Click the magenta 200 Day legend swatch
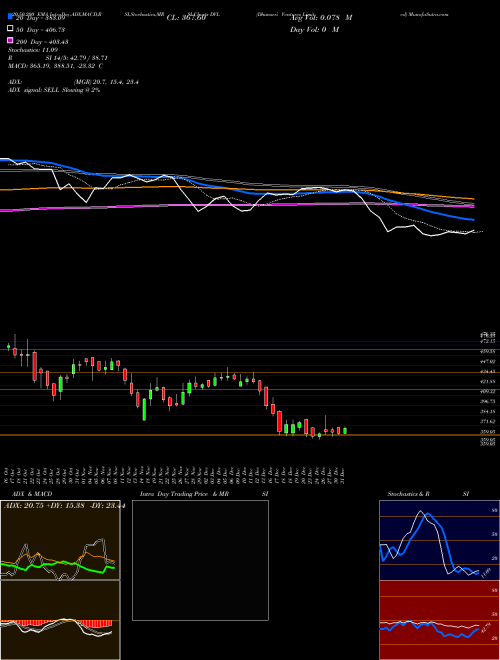The width and height of the screenshot is (500, 660). (x=11, y=41)
